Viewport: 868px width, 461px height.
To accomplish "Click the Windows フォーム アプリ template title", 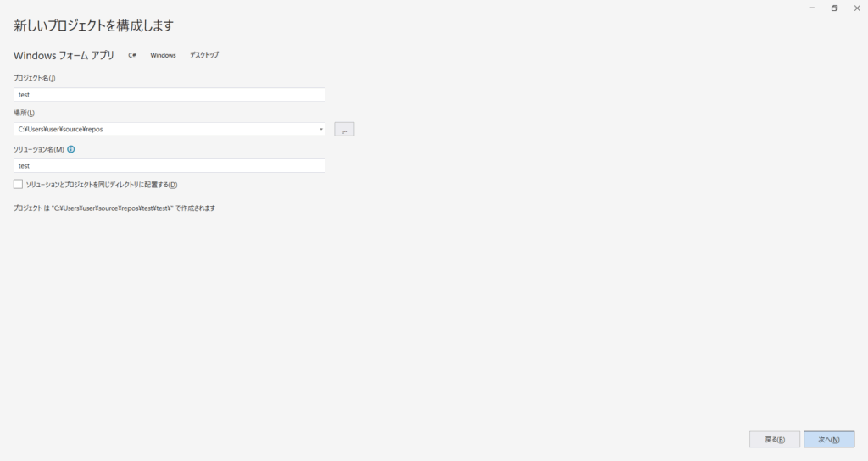I will coord(64,55).
